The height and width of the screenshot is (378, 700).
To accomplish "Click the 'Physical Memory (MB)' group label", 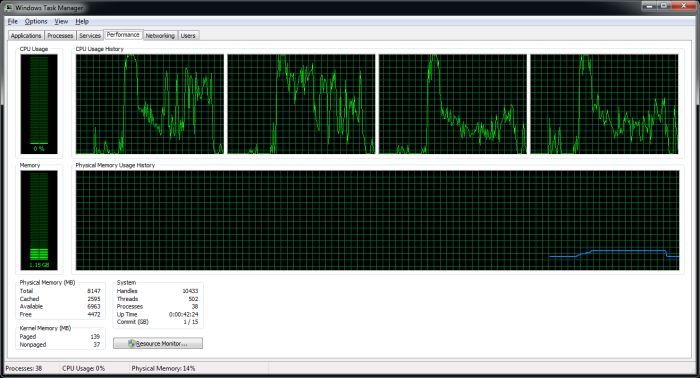I will click(47, 282).
